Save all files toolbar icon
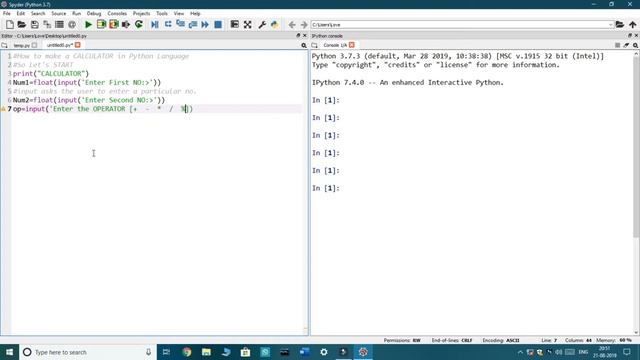640x360 pixels. pyautogui.click(x=47, y=24)
